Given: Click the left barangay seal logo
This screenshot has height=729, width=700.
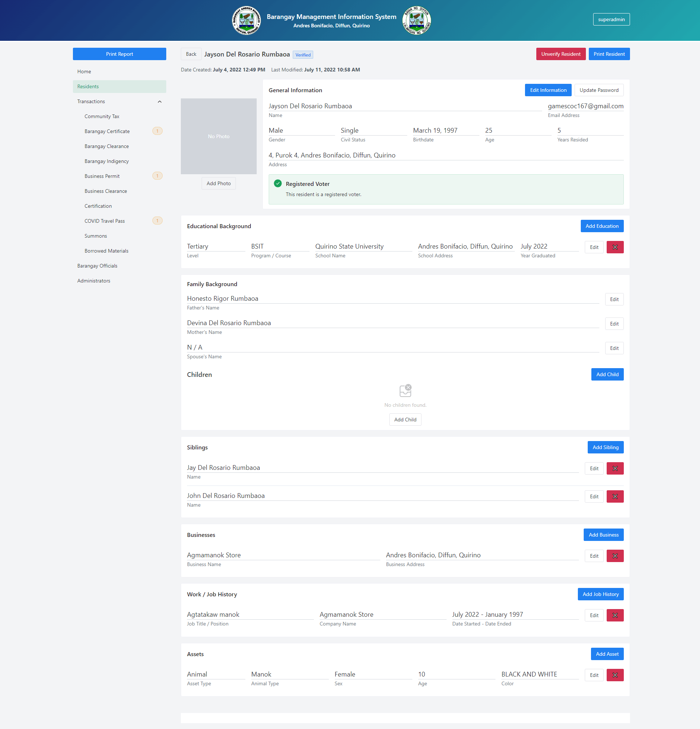Looking at the screenshot, I should (246, 20).
